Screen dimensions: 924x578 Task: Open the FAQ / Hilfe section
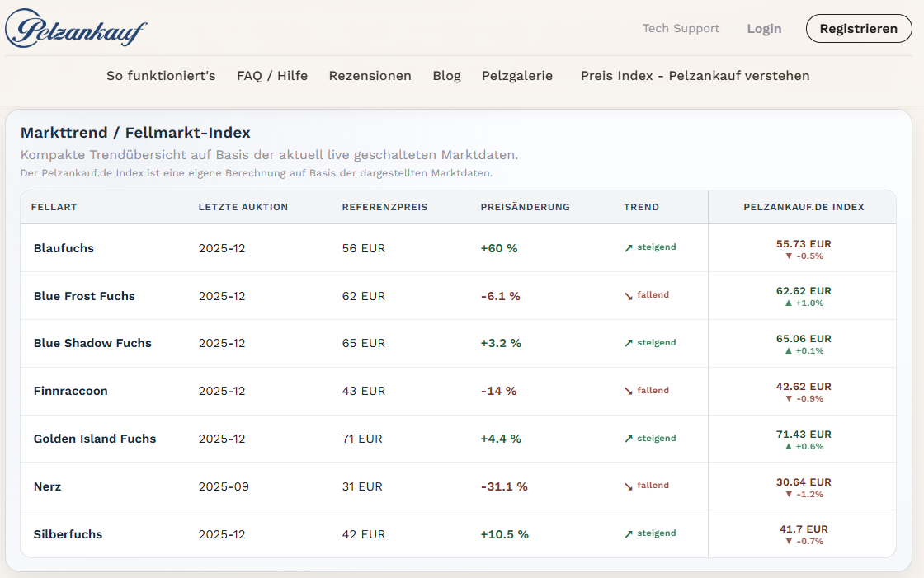[x=272, y=75]
